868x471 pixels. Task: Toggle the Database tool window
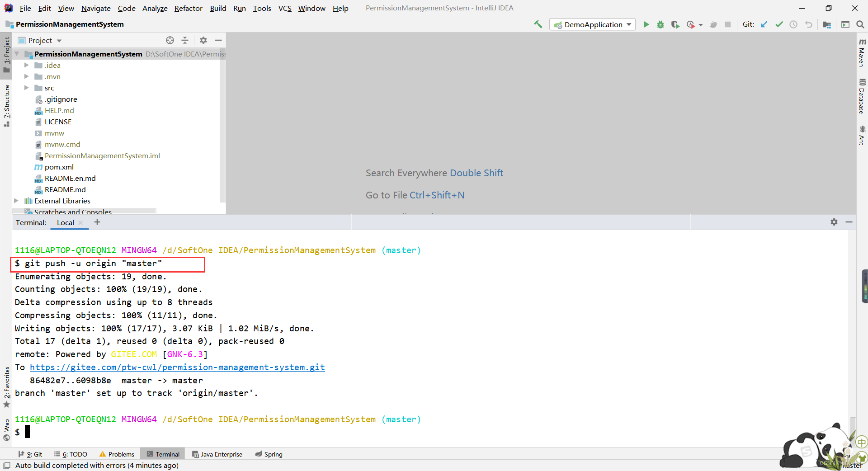pyautogui.click(x=862, y=96)
